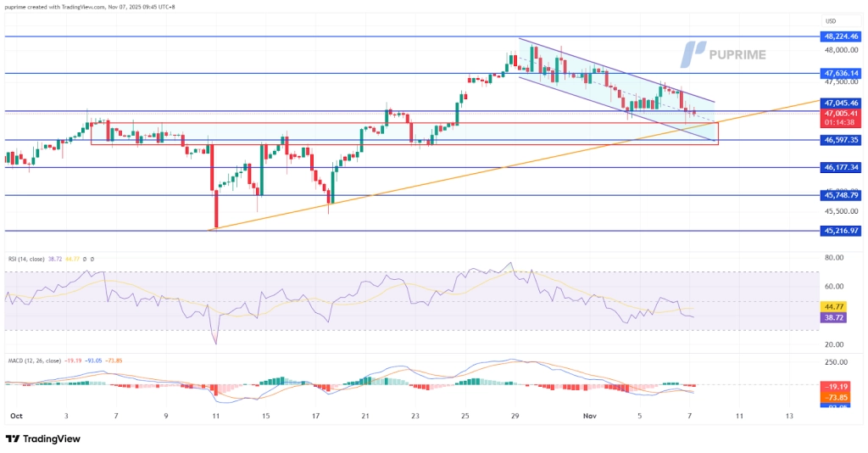
Task: Click the 45,216.97 lowest price label
Action: pos(841,230)
